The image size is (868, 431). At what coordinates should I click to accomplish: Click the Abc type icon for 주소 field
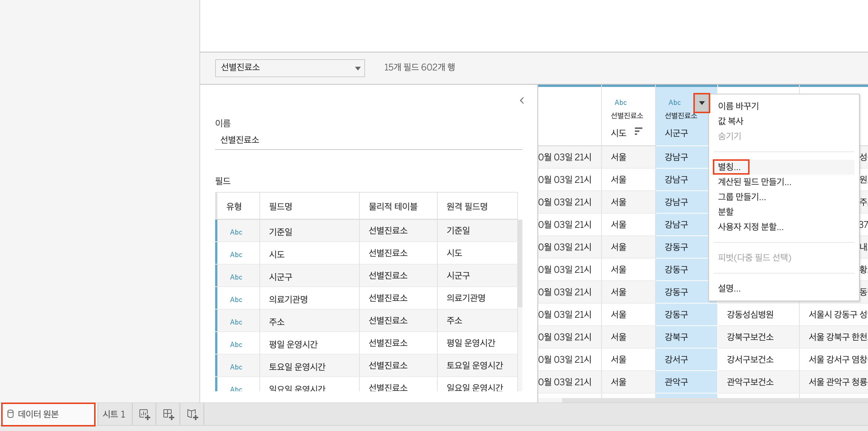[x=236, y=322]
